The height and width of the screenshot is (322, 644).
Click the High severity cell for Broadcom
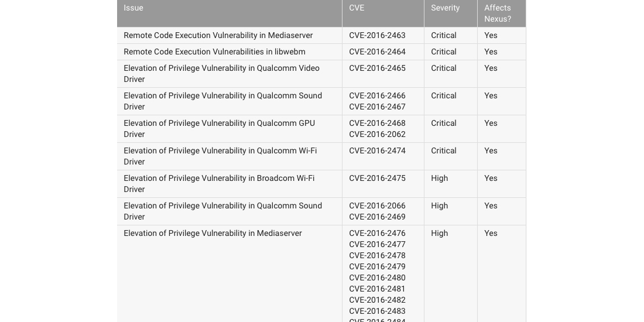[440, 178]
